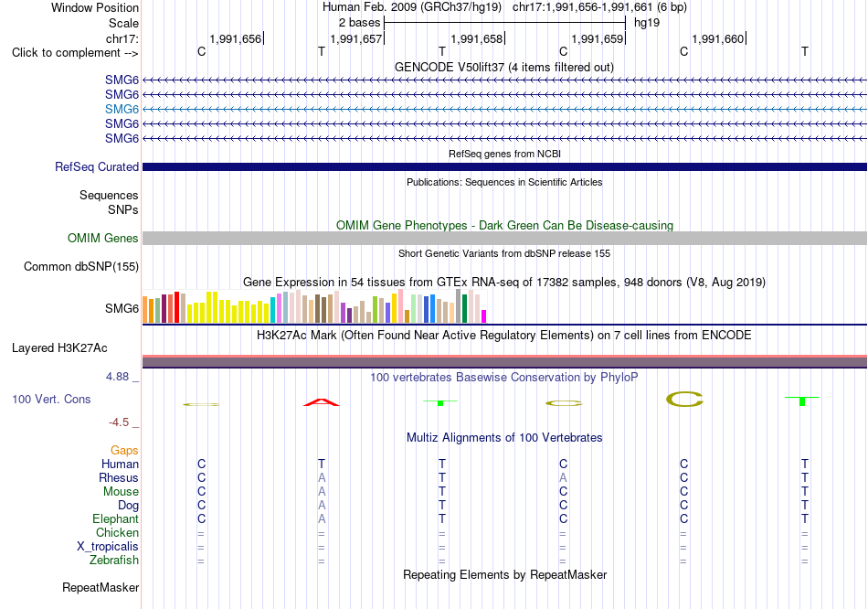Select the Rhesus alignment row label
This screenshot has width=868, height=609.
coord(119,477)
